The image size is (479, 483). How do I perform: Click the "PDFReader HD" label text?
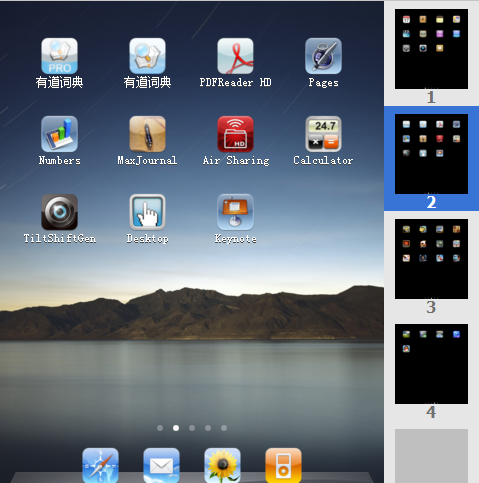235,82
